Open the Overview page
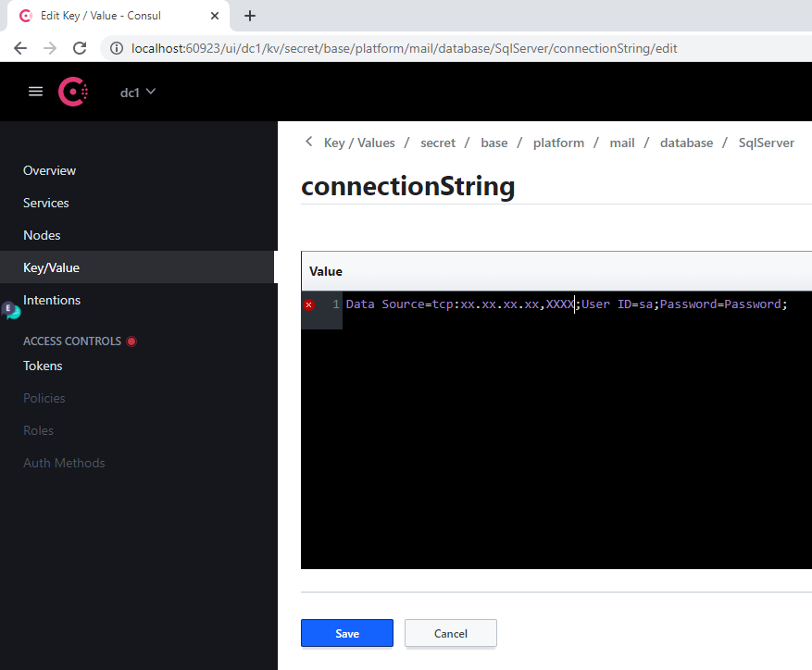 tap(49, 170)
